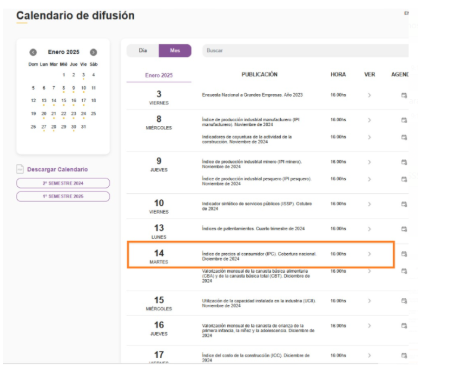The image size is (449, 376).
Task: Select day 30 in mini calendar
Action: point(74,127)
